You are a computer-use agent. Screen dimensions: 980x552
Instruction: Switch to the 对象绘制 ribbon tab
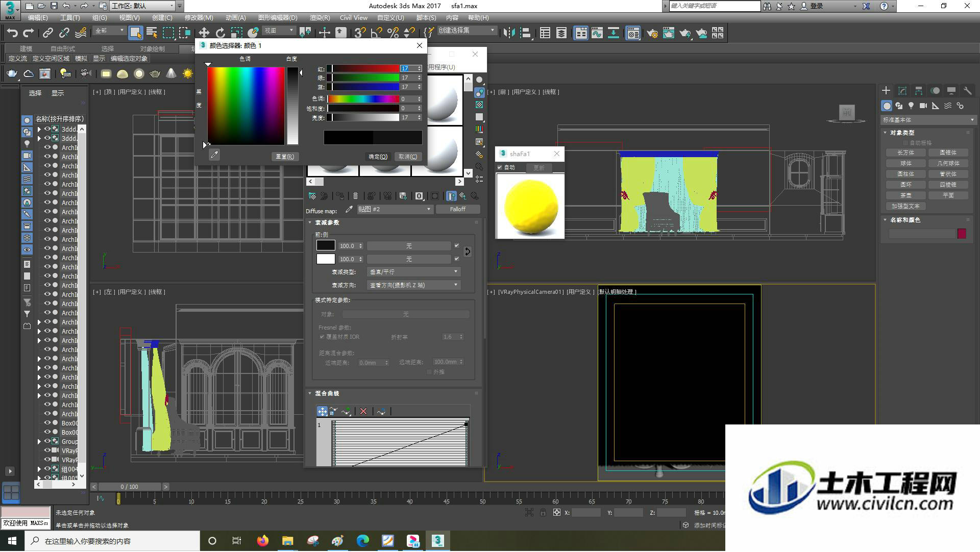tap(152, 49)
